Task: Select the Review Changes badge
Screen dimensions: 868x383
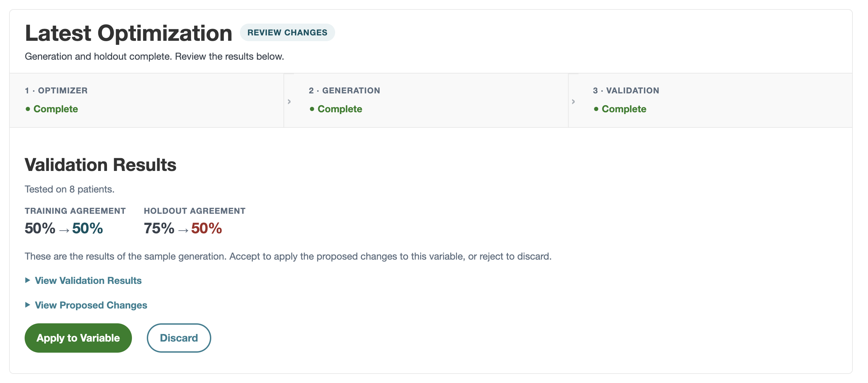Action: point(287,32)
